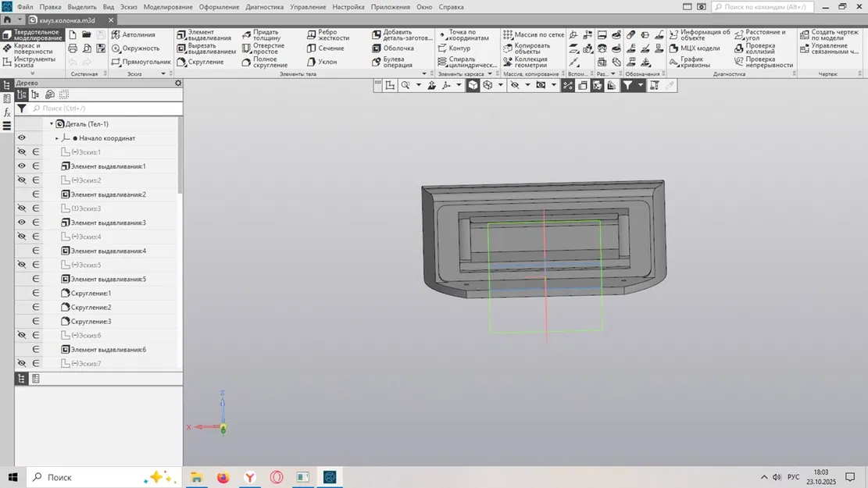The width and height of the screenshot is (868, 488).
Task: Collapse the Деталь (Тел-1) tree node
Action: click(x=52, y=124)
